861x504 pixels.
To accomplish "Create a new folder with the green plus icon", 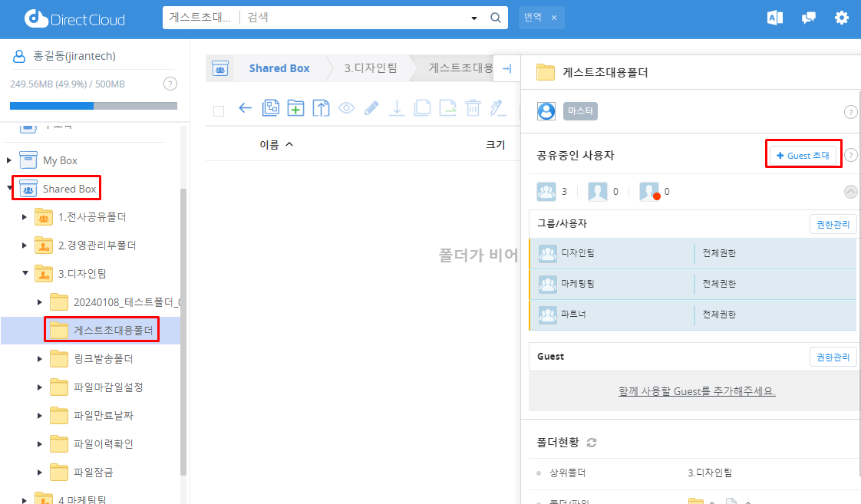I will tap(295, 108).
